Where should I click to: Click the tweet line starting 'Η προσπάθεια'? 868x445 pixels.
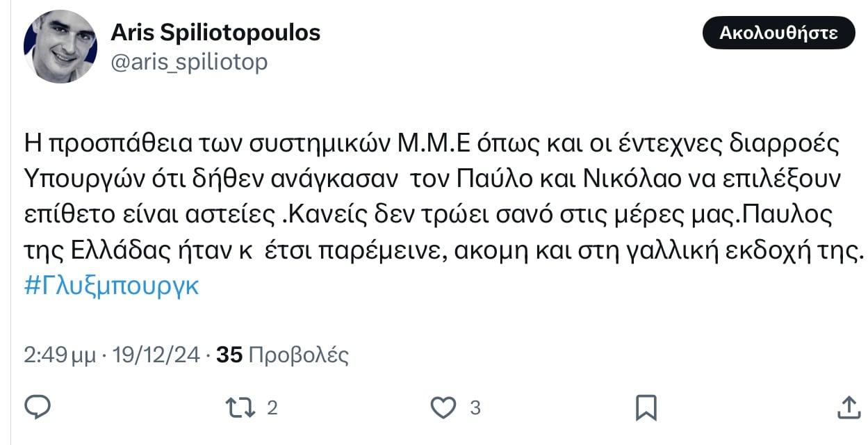tap(431, 145)
